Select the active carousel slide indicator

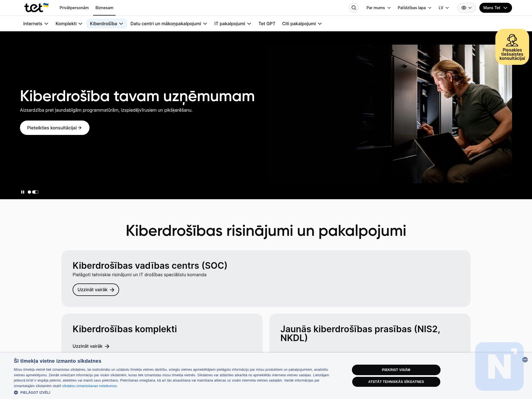point(35,192)
